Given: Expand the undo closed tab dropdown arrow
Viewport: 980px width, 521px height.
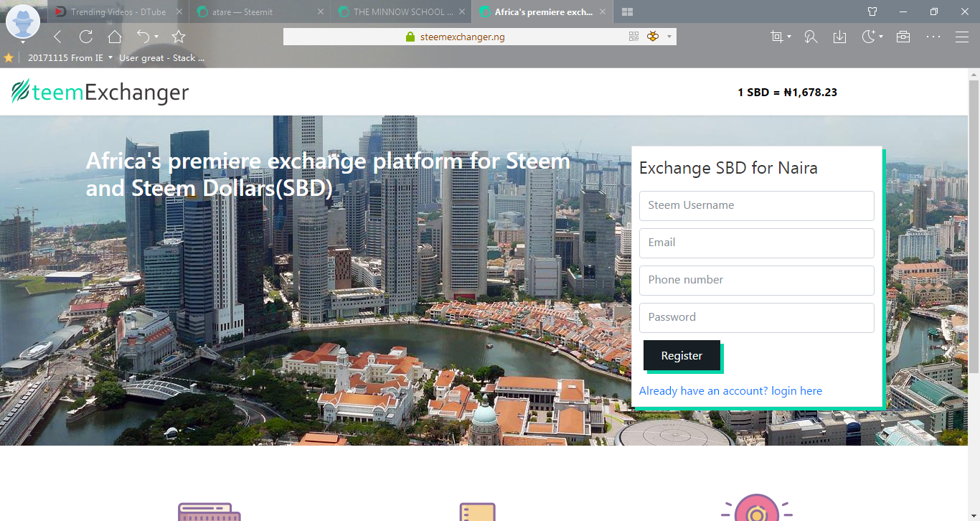Looking at the screenshot, I should click(x=156, y=37).
